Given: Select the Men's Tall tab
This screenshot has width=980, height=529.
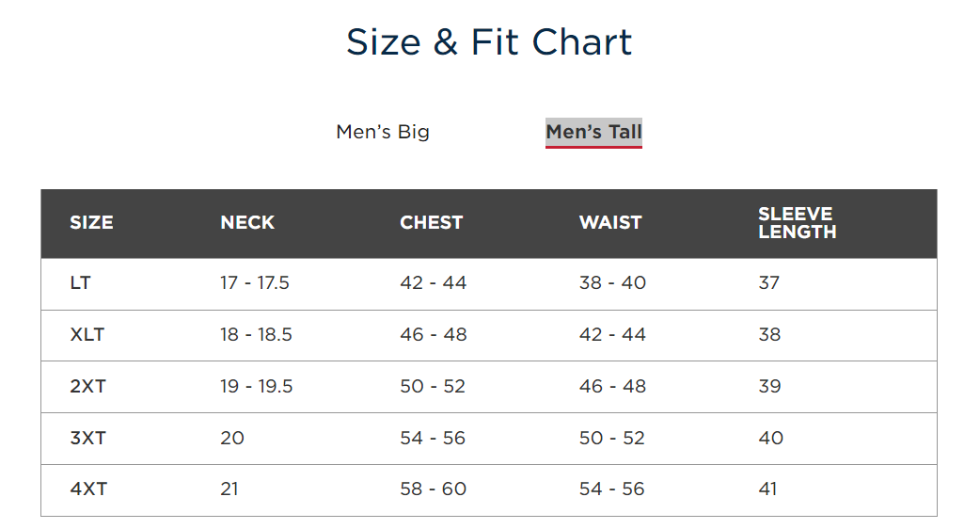Looking at the screenshot, I should click(593, 133).
